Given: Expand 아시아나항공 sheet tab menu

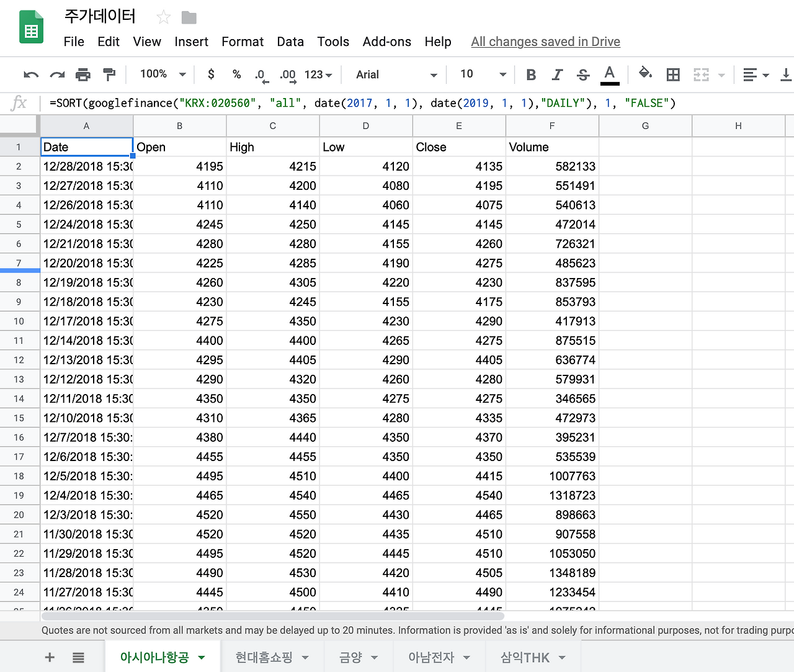Looking at the screenshot, I should [x=202, y=657].
